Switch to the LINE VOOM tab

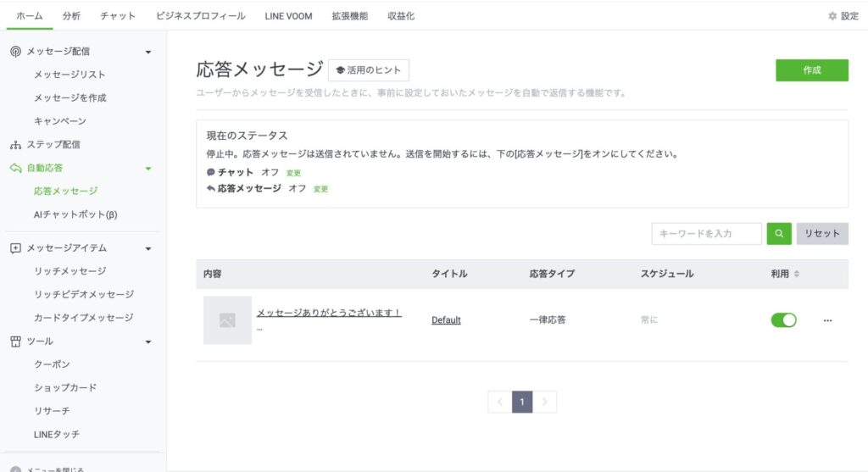(288, 16)
